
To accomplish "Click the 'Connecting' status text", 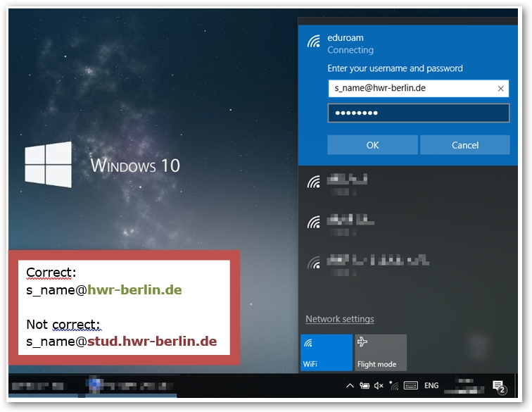I will pyautogui.click(x=350, y=50).
